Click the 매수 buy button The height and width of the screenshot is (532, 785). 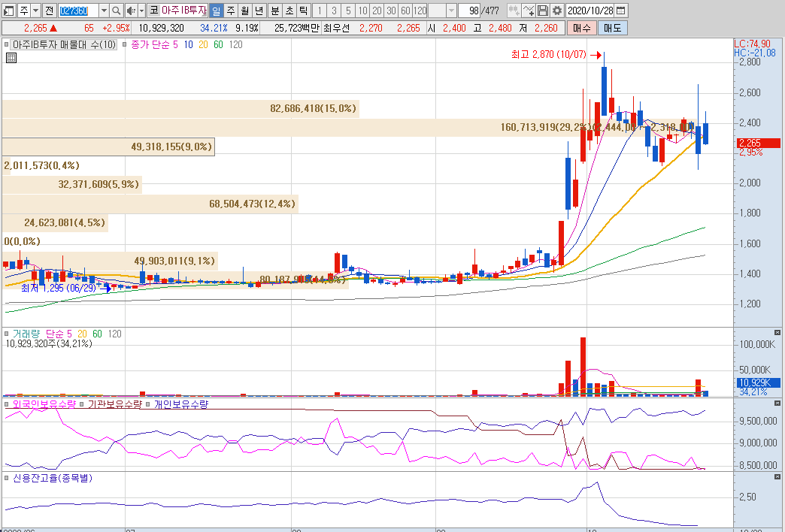581,28
